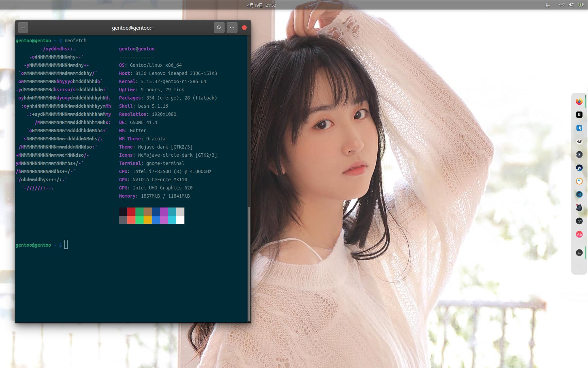Image resolution: width=588 pixels, height=368 pixels.
Task: Click the typed neofetch command
Action: 76,41
